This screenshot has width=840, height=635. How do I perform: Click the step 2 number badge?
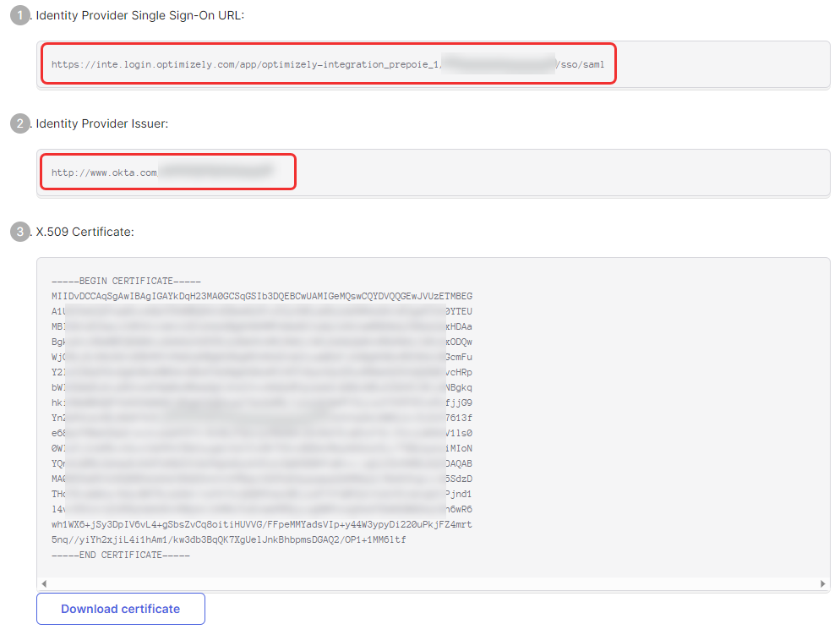tap(20, 123)
